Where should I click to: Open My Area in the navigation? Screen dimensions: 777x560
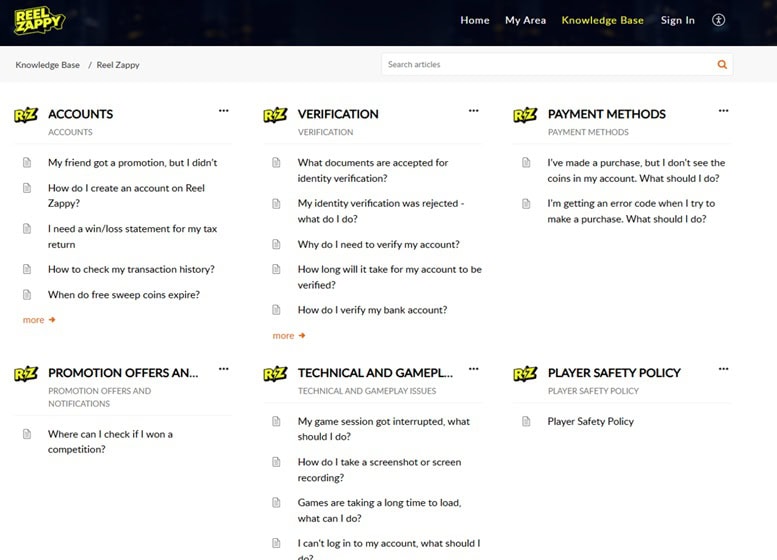(x=525, y=20)
